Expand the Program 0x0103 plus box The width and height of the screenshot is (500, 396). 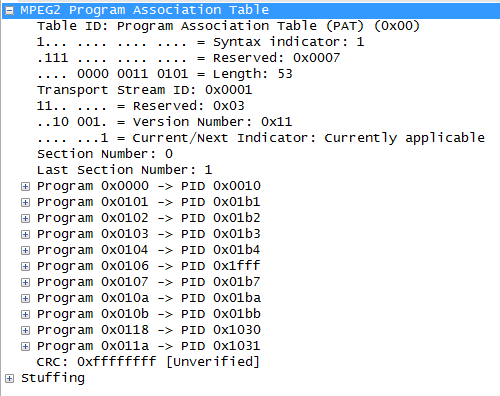[x=25, y=234]
